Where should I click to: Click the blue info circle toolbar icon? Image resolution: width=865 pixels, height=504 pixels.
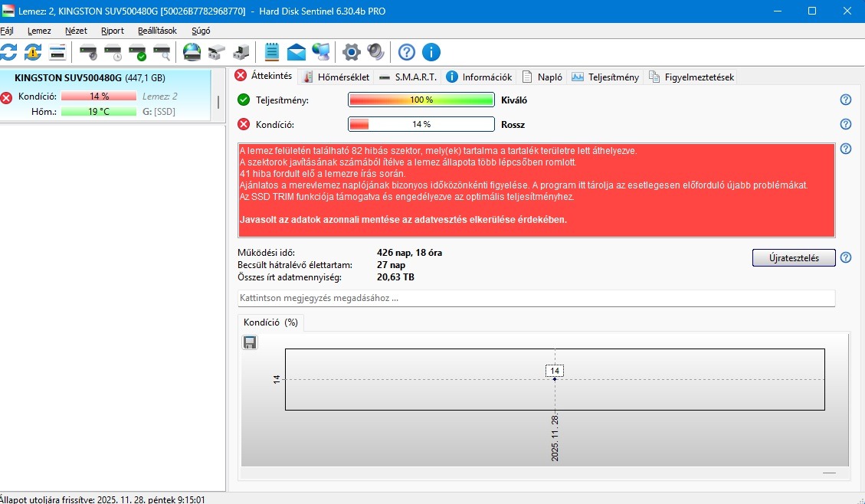point(431,52)
